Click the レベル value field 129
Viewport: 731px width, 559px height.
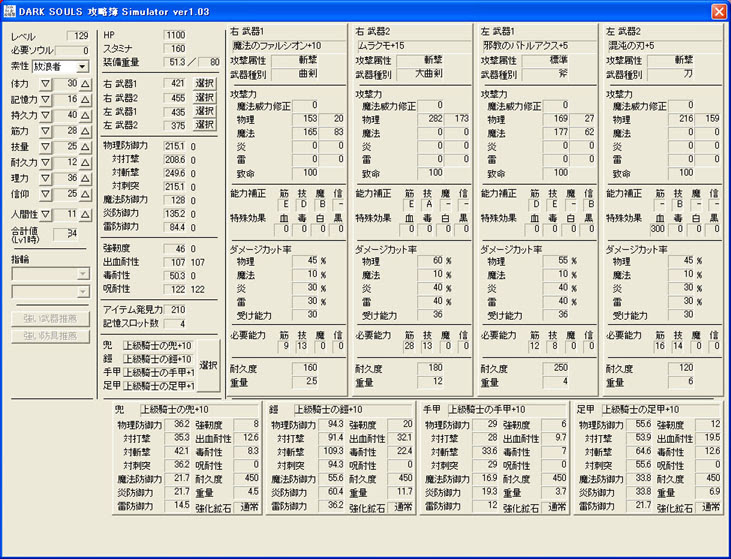77,36
